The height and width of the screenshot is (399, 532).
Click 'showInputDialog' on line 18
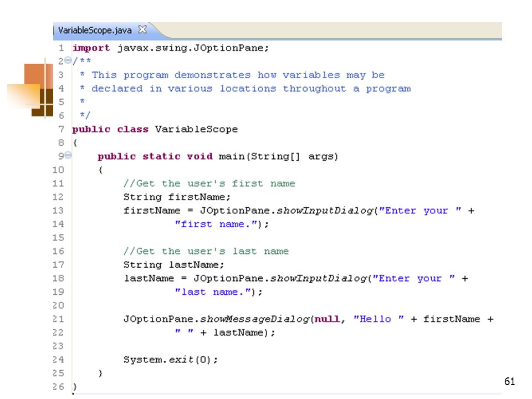[319, 279]
